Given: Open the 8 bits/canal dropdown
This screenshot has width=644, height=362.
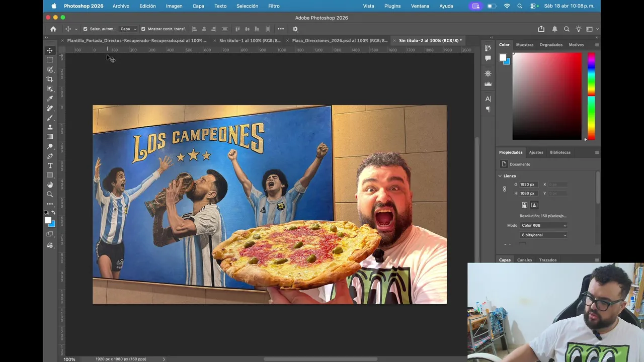Looking at the screenshot, I should (x=544, y=235).
